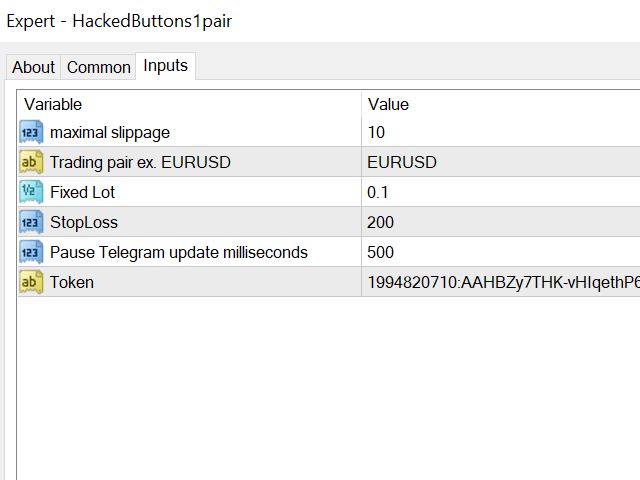Viewport: 640px width, 480px height.
Task: Click the integer icon beside StopLoss
Action: (31, 222)
